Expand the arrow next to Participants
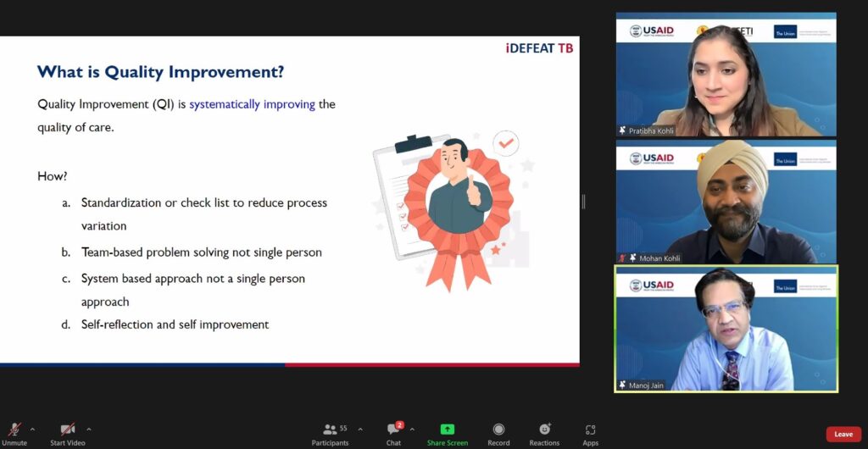868x449 pixels. pyautogui.click(x=359, y=429)
